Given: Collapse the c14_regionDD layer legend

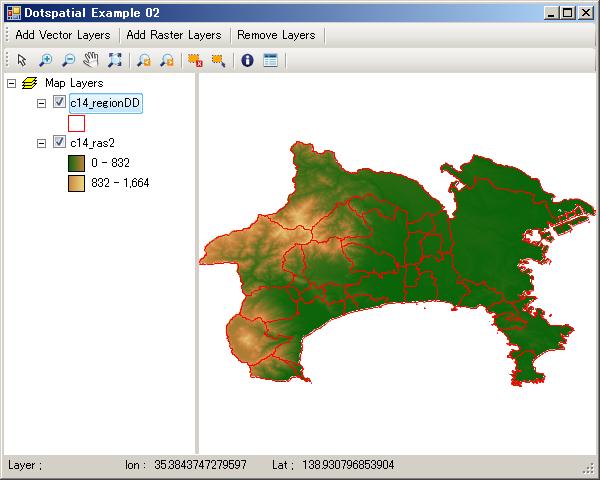Looking at the screenshot, I should coord(41,103).
